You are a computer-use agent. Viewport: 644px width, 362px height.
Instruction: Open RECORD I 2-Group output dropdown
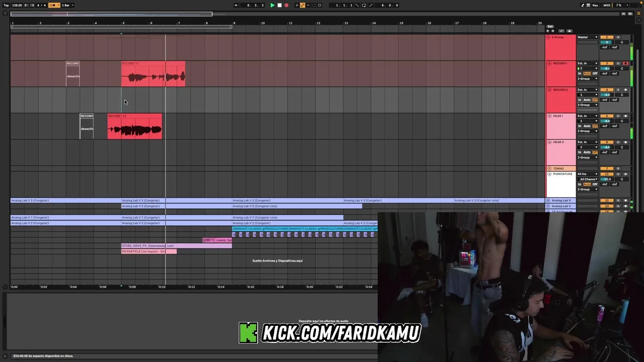tap(587, 78)
